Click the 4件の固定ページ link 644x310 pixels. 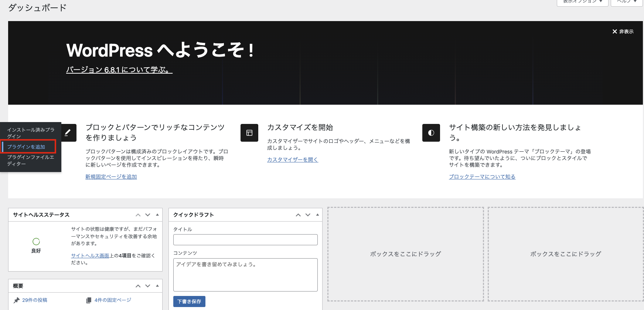113,300
